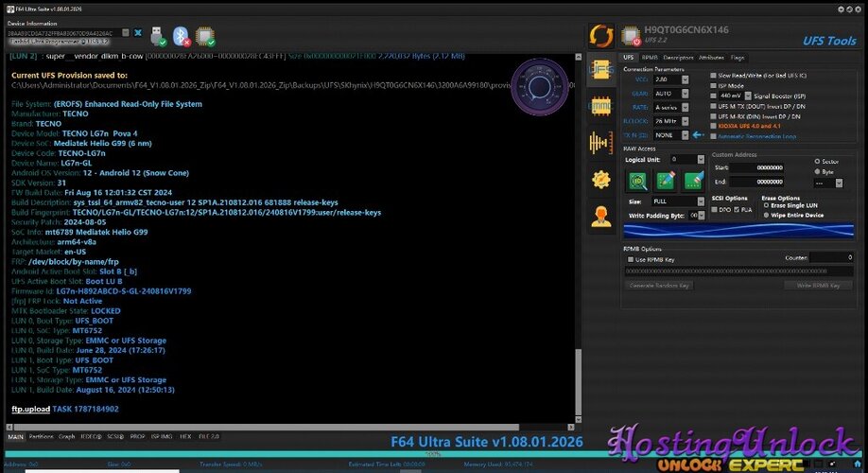Open the eMMC chip sidebar icon
This screenshot has width=868, height=473.
pyautogui.click(x=601, y=106)
